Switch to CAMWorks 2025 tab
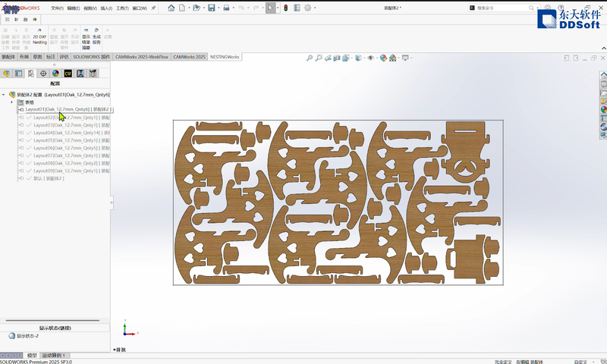Screen dimensions: 607x364 tap(189, 57)
